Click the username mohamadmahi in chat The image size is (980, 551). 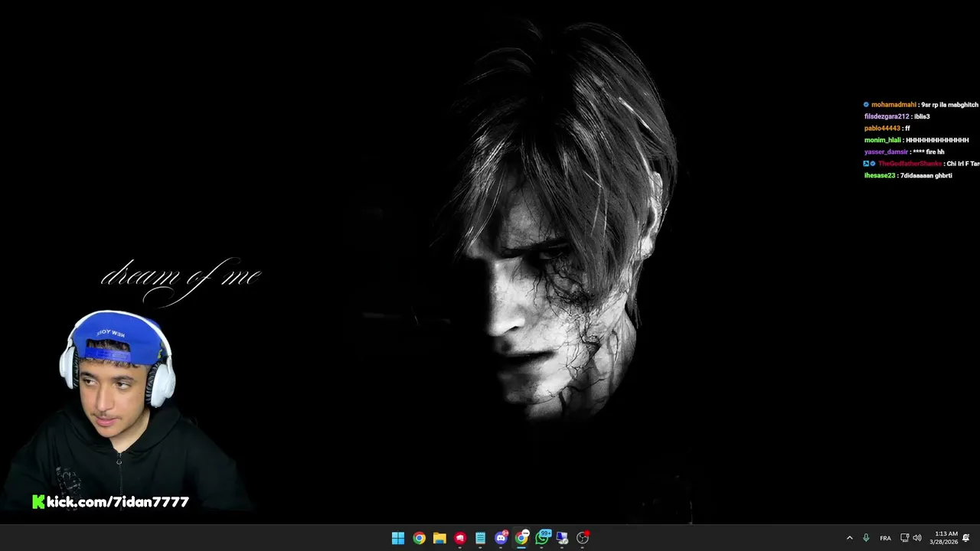click(x=893, y=105)
